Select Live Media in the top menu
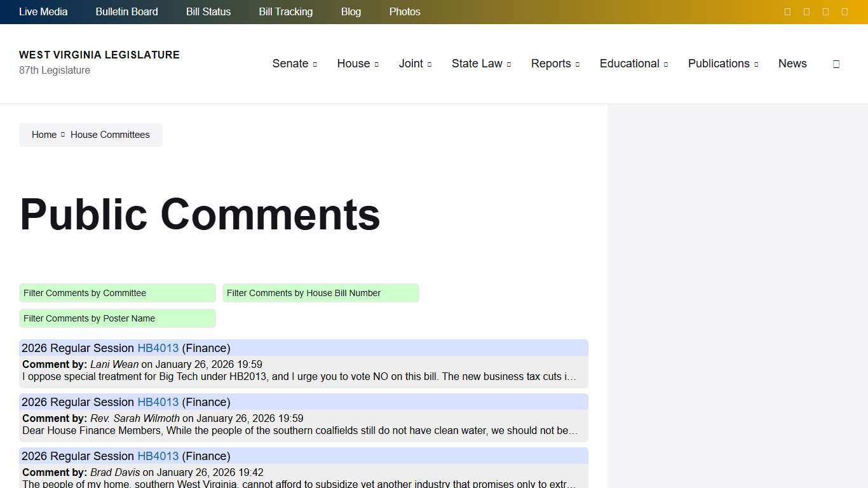This screenshot has height=488, width=868. click(x=43, y=11)
